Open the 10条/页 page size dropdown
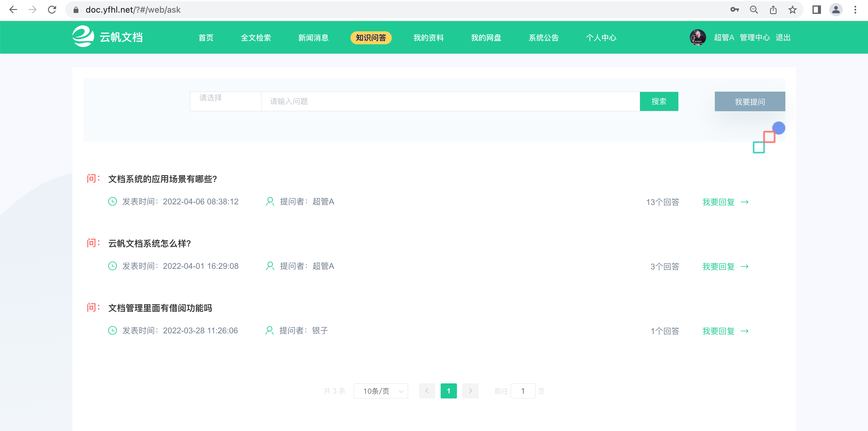Screen dimensions: 868x431 [x=381, y=391]
